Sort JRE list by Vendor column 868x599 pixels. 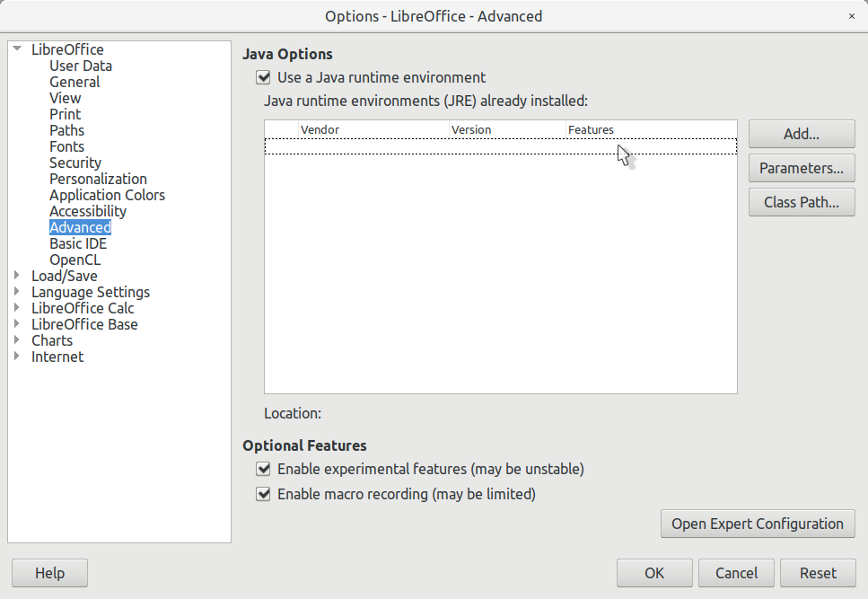point(373,130)
